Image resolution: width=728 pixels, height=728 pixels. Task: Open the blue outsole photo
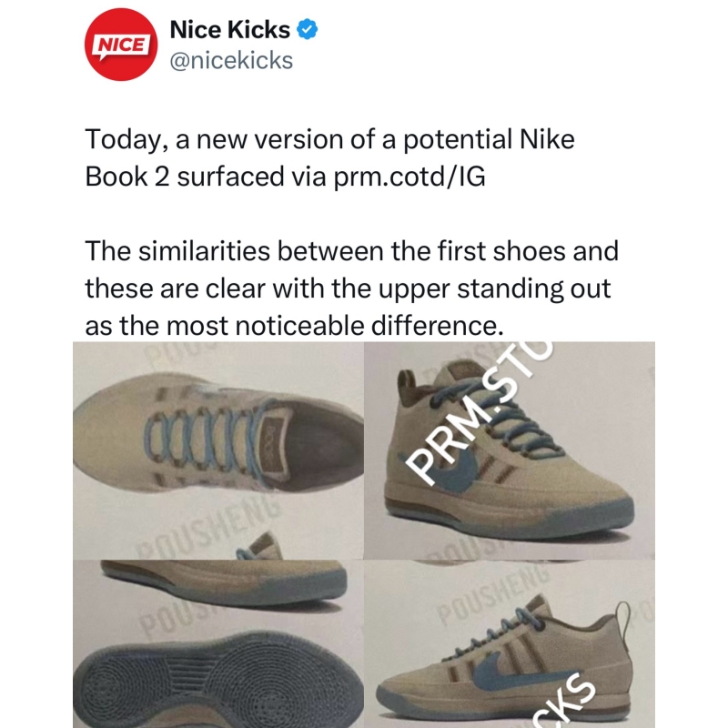click(218, 644)
